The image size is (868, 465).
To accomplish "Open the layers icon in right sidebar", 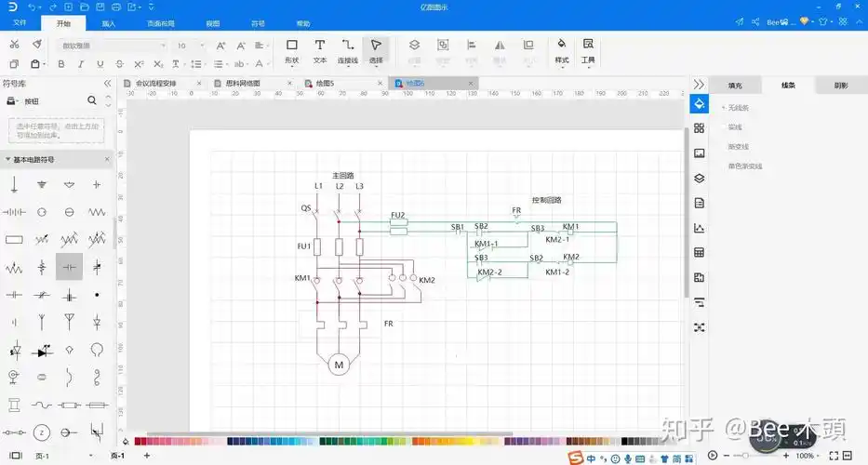I will 699,178.
